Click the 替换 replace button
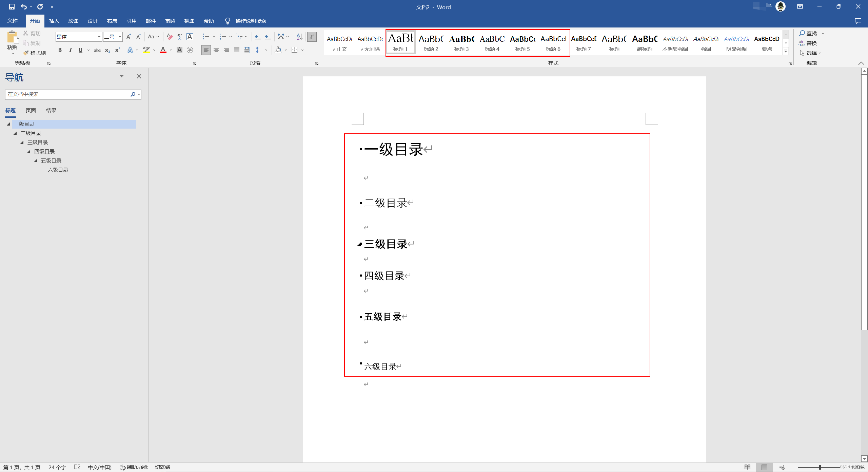Screen dimensions: 868x472 point(808,43)
